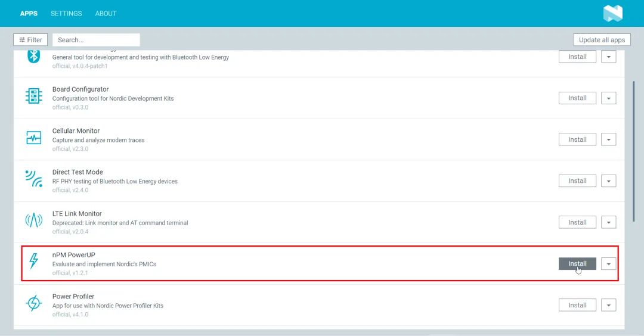Click the Bluetooth Low Energy app icon
644x336 pixels.
pos(34,57)
